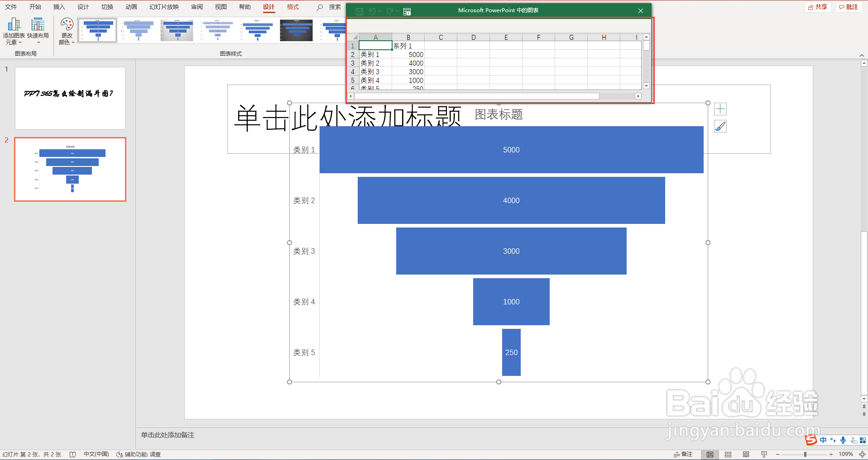Click the Undo icon in the data window
The image size is (868, 460).
[x=373, y=11]
